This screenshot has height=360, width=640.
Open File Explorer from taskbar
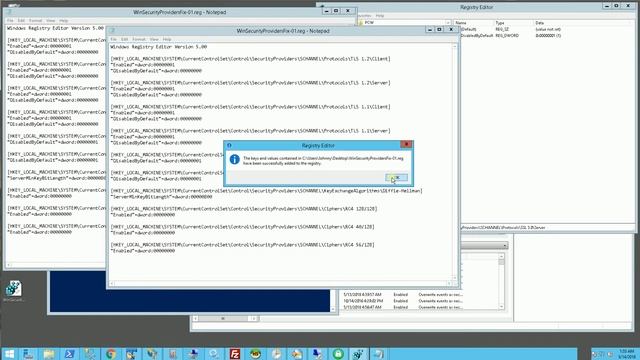[49, 354]
